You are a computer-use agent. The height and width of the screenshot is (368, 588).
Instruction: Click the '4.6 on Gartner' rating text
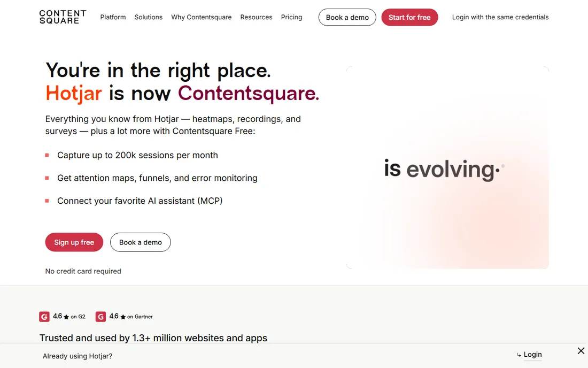(131, 317)
